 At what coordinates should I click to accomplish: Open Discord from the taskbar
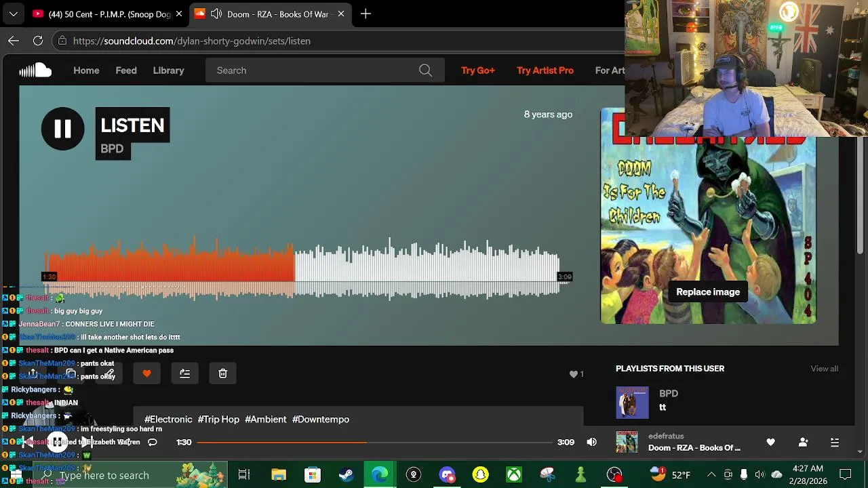point(447,475)
